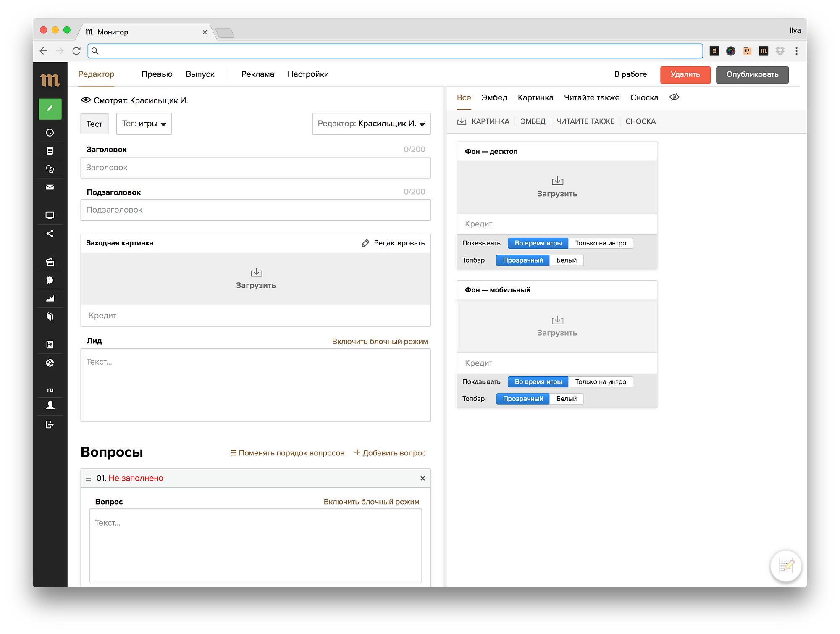Select the Картинка filter tab

(535, 98)
